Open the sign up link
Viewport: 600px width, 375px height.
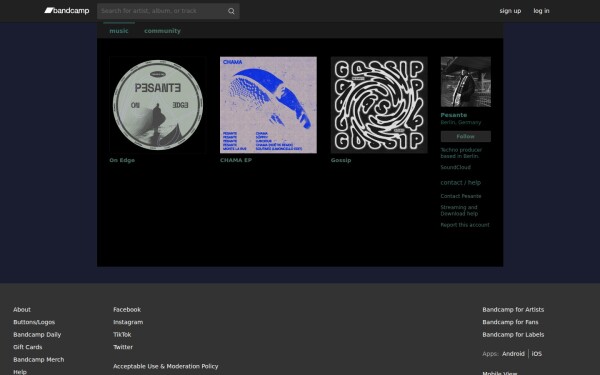510,11
